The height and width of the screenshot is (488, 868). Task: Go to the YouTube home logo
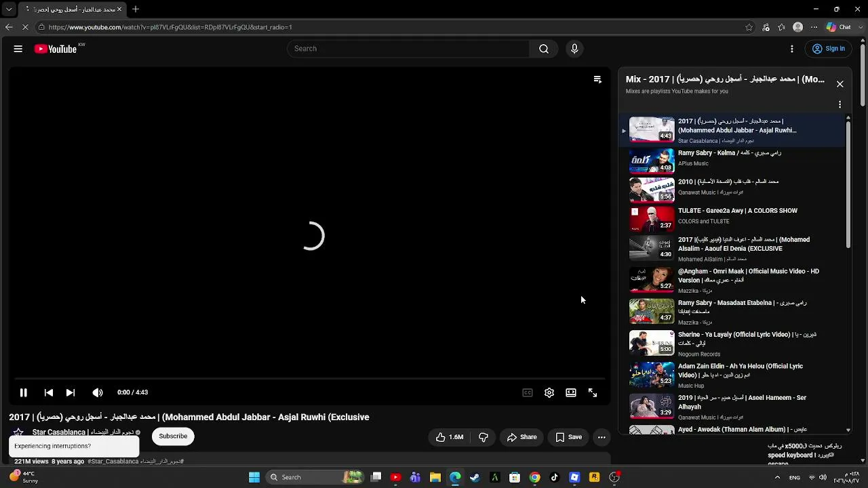pos(56,49)
